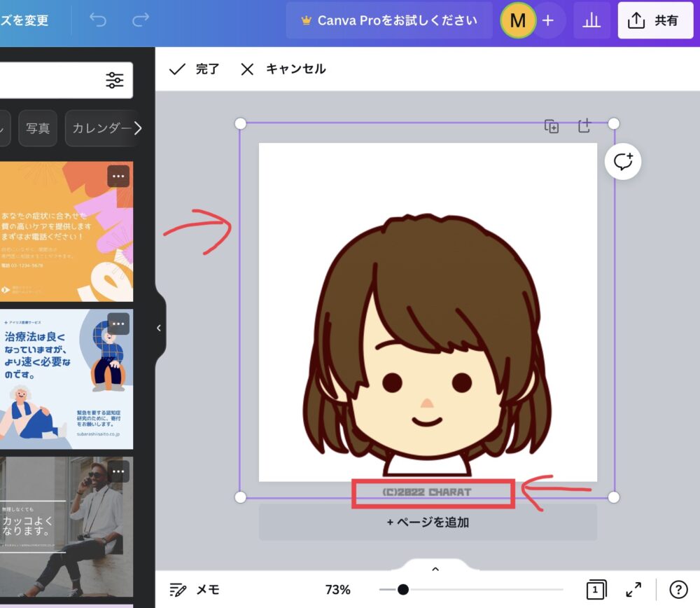700x608 pixels.
Task: Confirm crop with 完了 button
Action: click(195, 69)
